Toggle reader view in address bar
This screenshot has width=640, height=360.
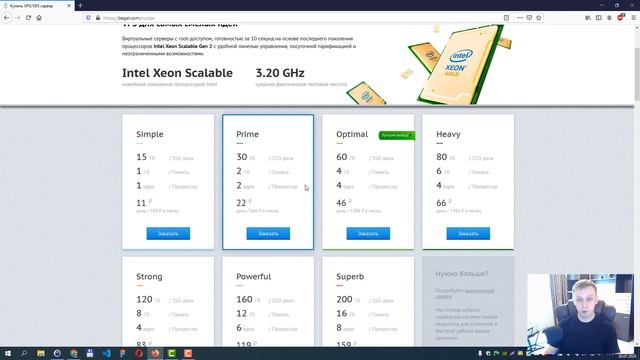click(x=506, y=18)
